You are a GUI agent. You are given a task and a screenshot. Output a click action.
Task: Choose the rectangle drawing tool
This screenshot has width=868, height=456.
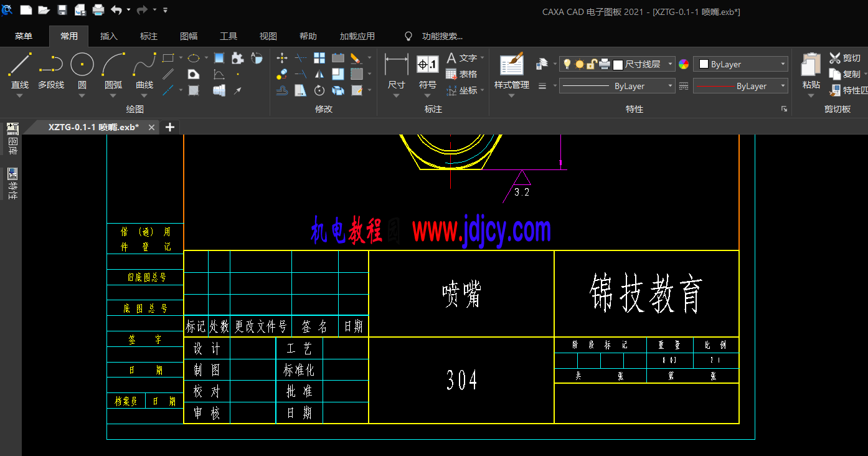tap(167, 58)
